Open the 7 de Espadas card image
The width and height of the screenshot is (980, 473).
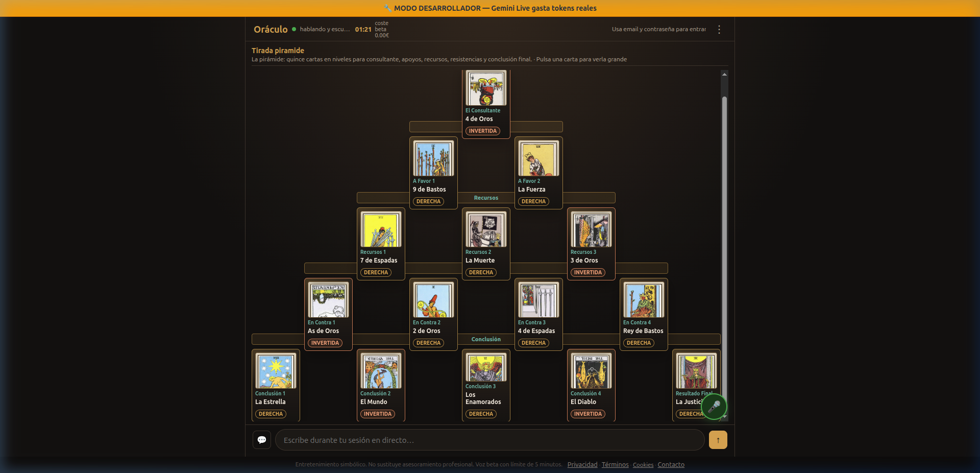(381, 229)
